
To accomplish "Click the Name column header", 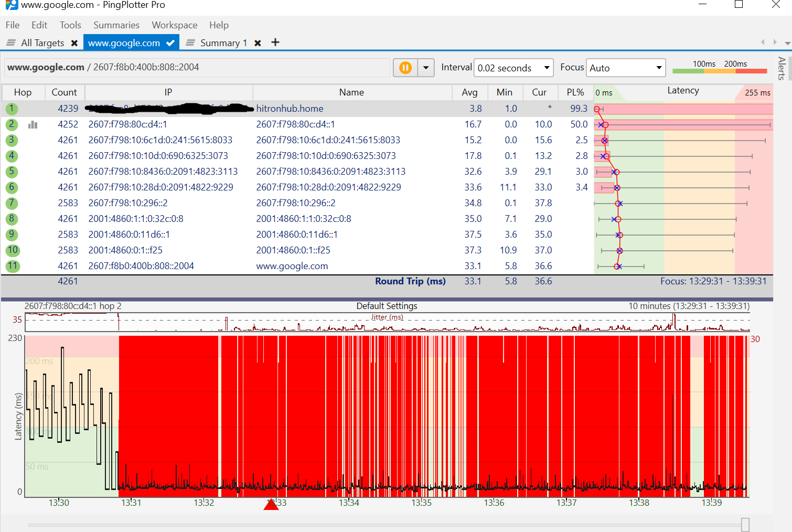I will point(351,92).
